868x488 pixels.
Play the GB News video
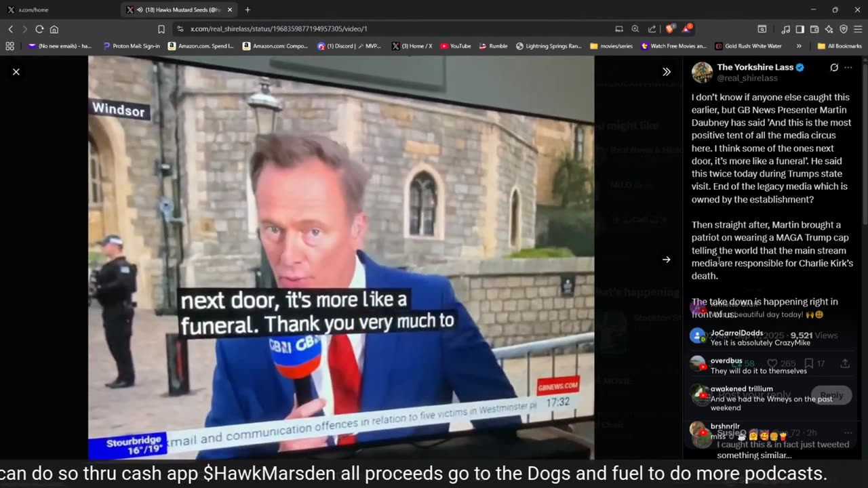tap(341, 258)
